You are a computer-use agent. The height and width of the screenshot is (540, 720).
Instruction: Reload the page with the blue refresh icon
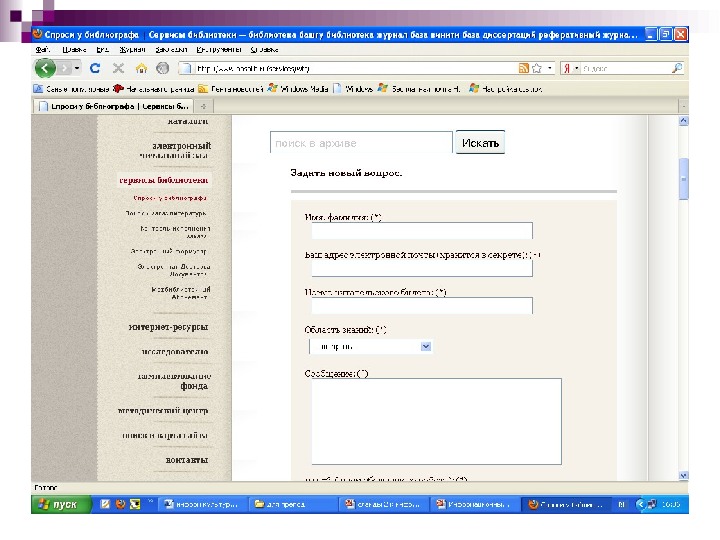[x=95, y=68]
